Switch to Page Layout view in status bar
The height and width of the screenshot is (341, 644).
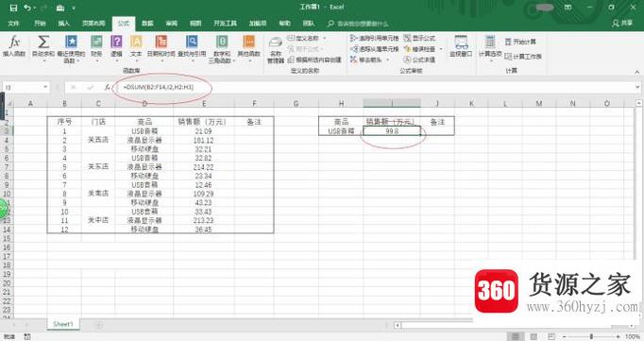click(534, 336)
